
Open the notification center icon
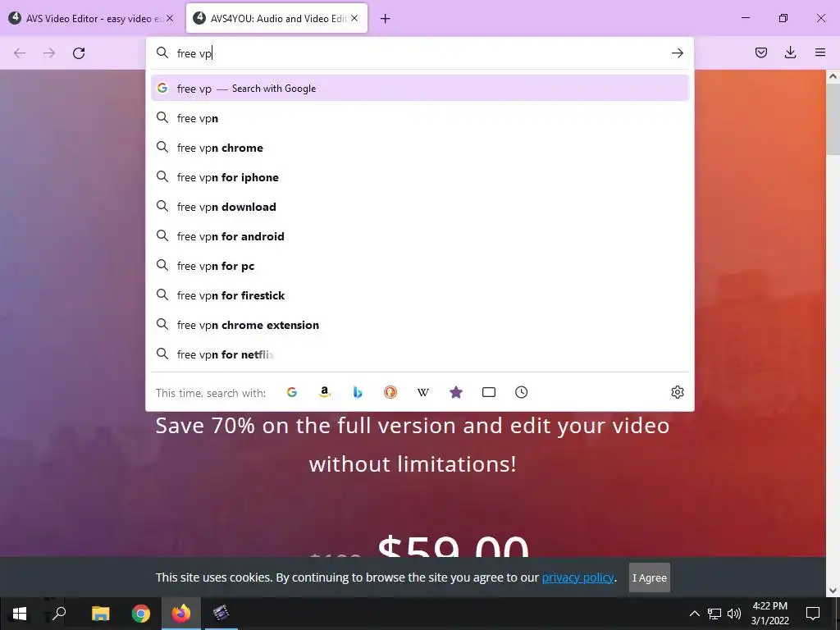[x=813, y=614]
